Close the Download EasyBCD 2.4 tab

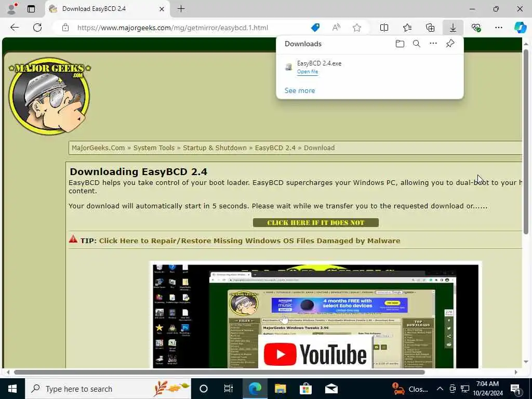tap(162, 9)
